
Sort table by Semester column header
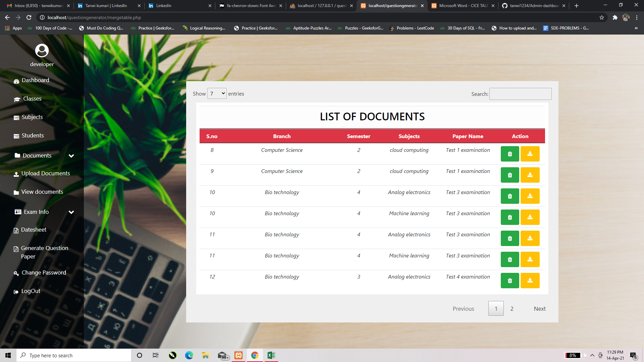(x=359, y=136)
